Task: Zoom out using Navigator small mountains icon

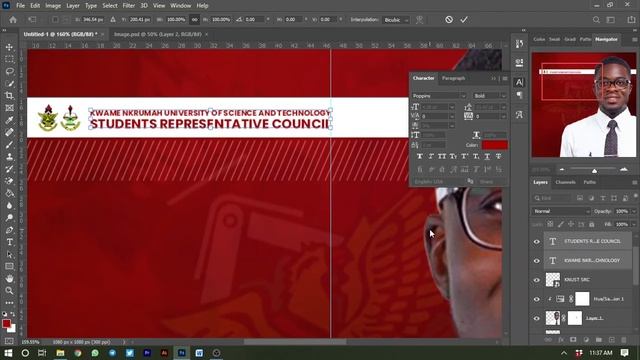Action: tap(562, 169)
